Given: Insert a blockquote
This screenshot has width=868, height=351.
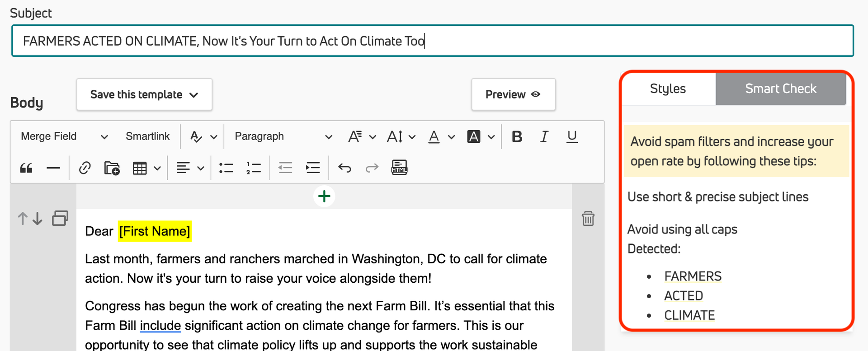Looking at the screenshot, I should (26, 168).
